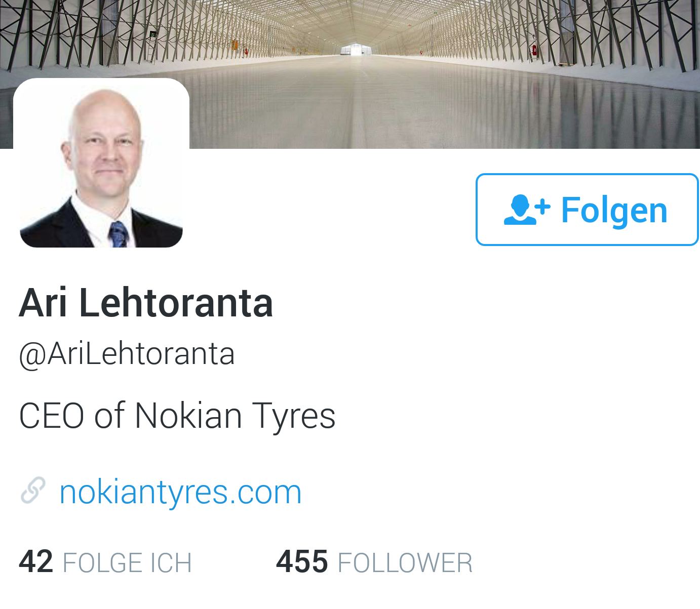Screen dimensions: 700x609
Task: Click the chain link icon beside website
Action: [33, 491]
